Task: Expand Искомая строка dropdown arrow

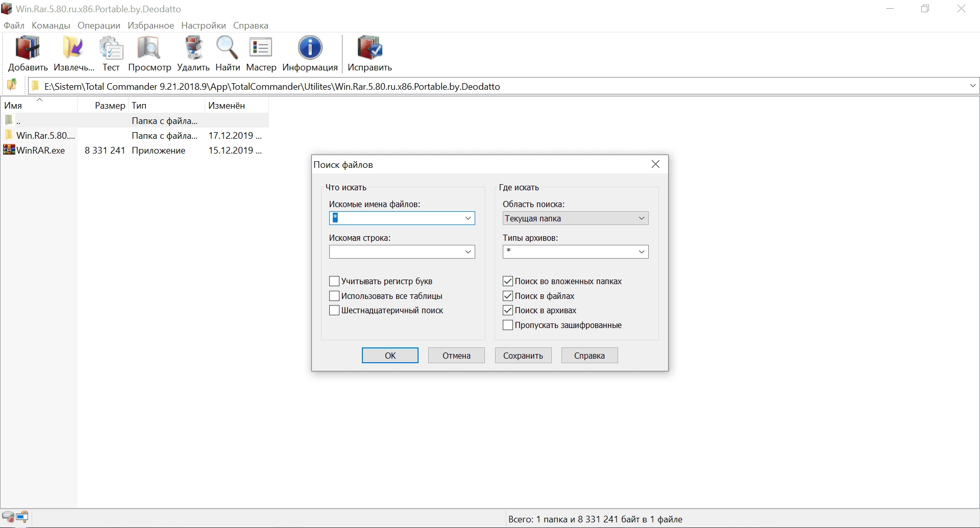Action: [468, 252]
